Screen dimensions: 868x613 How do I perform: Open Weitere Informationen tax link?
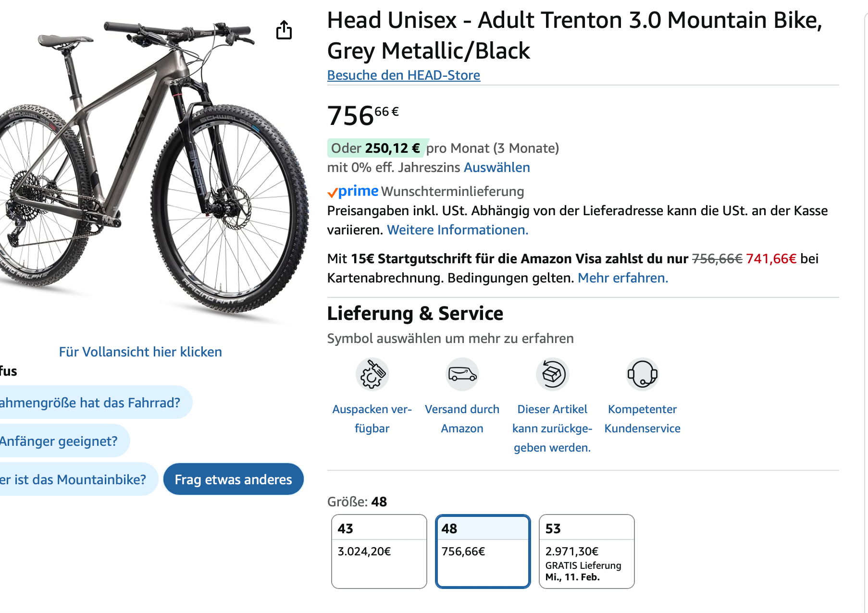[x=457, y=230]
